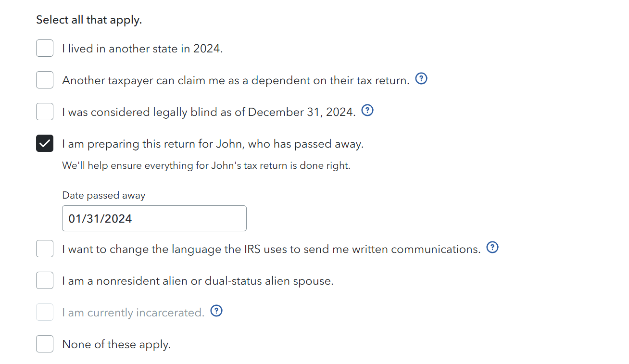Uncheck the preparing return for John box
The image size is (629, 364).
pyautogui.click(x=45, y=143)
